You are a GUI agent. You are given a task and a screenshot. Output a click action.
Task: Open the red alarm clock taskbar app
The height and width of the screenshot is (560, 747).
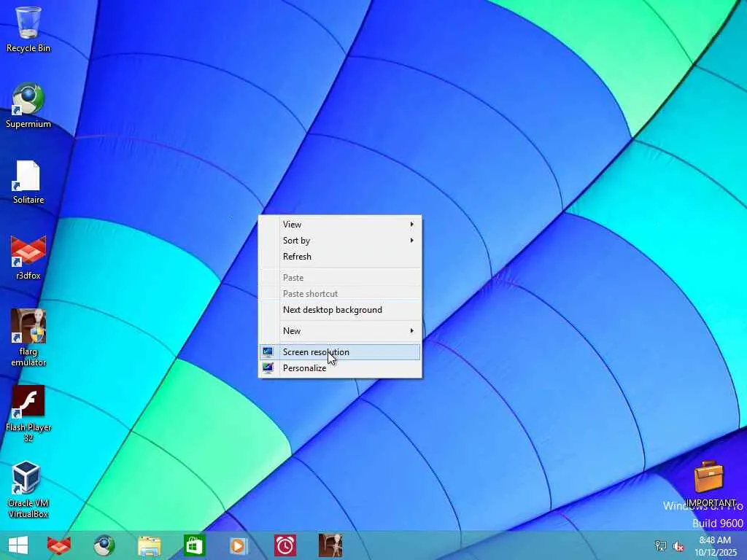285,545
